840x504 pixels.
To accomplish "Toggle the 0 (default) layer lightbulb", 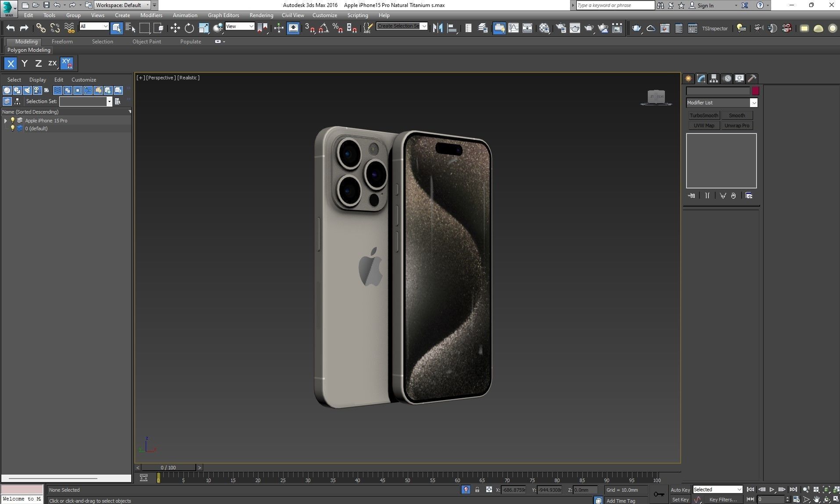I will (13, 128).
